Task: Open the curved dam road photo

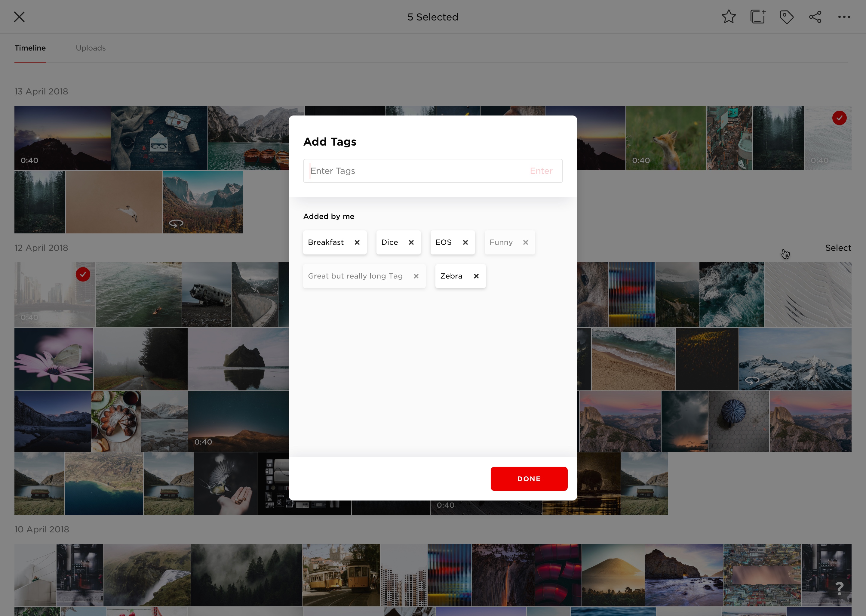Action: coord(254,294)
